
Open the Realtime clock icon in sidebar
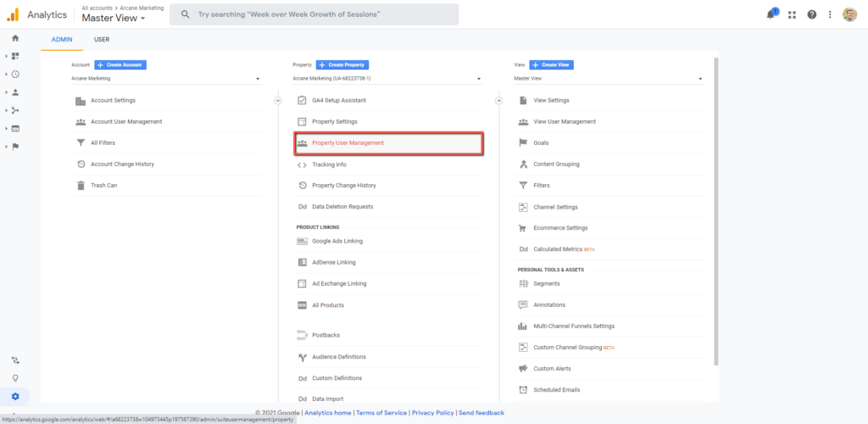[x=15, y=74]
